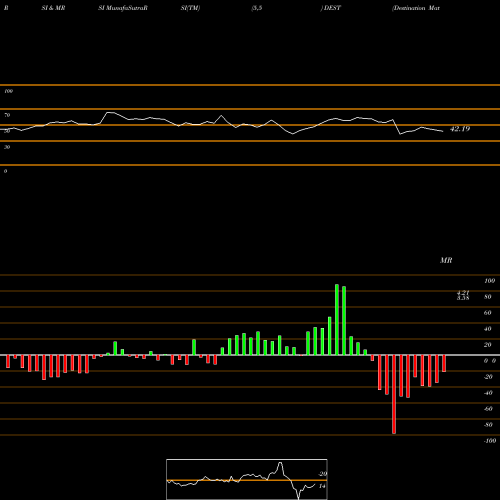Click the 'SI MunafaSutraR' header text
This screenshot has width=500, height=500.
[x=123, y=8]
